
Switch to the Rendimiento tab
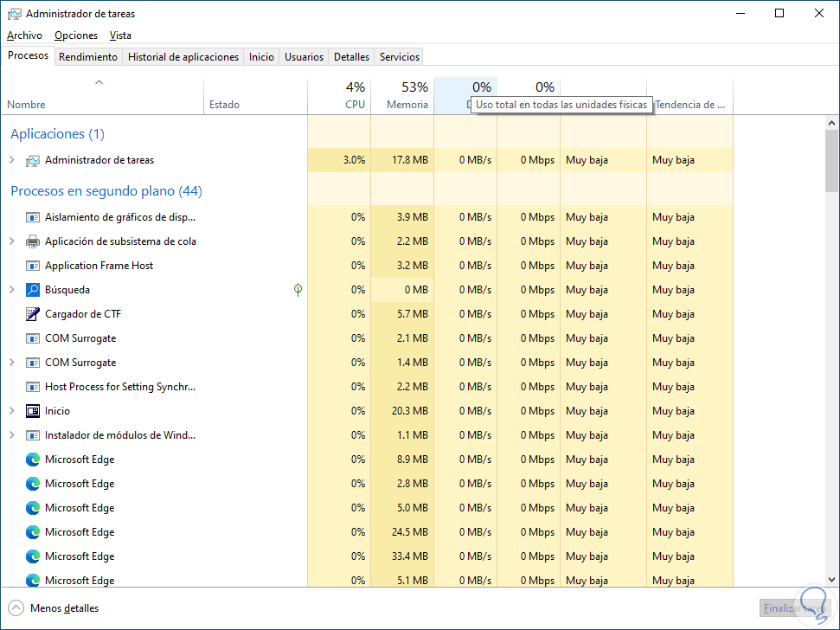(x=88, y=57)
